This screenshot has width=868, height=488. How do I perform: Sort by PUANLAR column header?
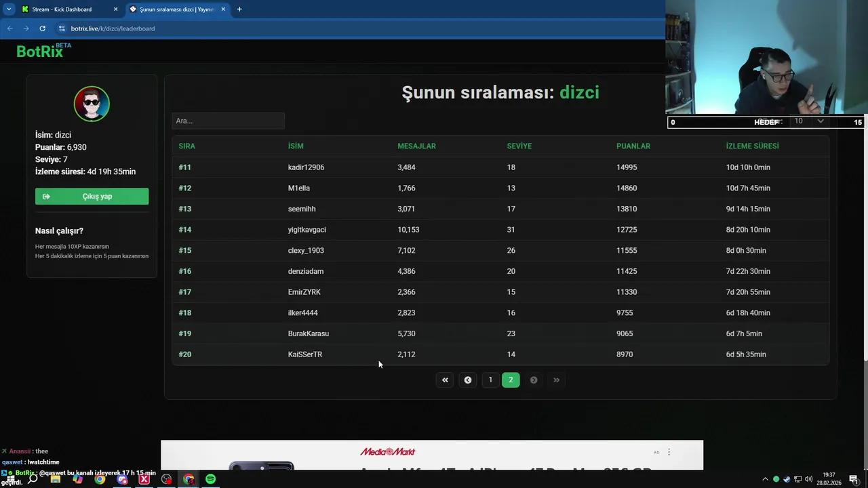(633, 146)
